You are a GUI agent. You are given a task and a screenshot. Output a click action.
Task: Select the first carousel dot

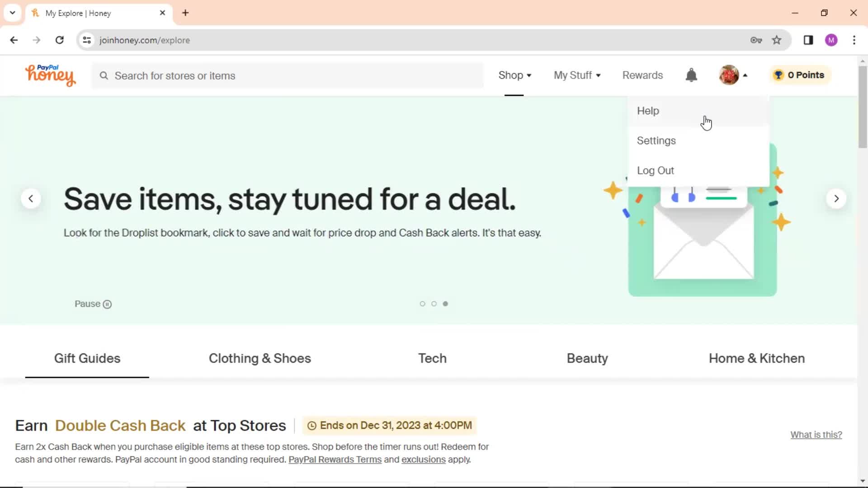coord(422,304)
